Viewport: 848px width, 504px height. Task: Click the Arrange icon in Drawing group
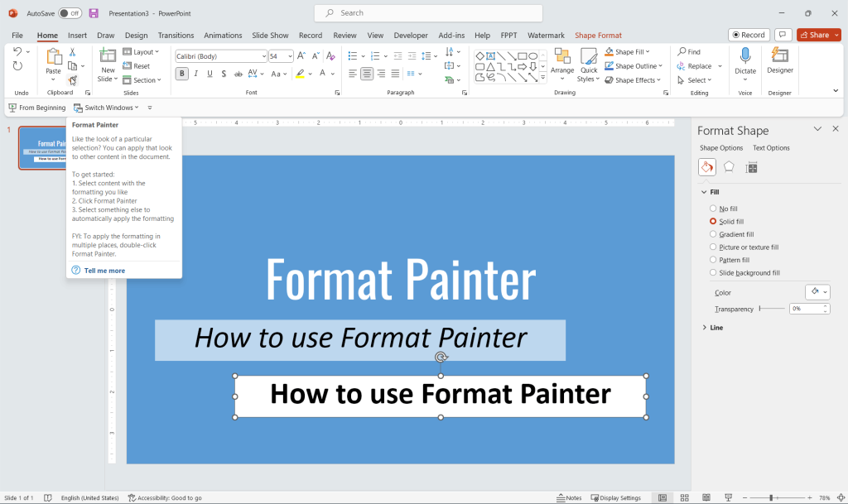click(x=562, y=61)
